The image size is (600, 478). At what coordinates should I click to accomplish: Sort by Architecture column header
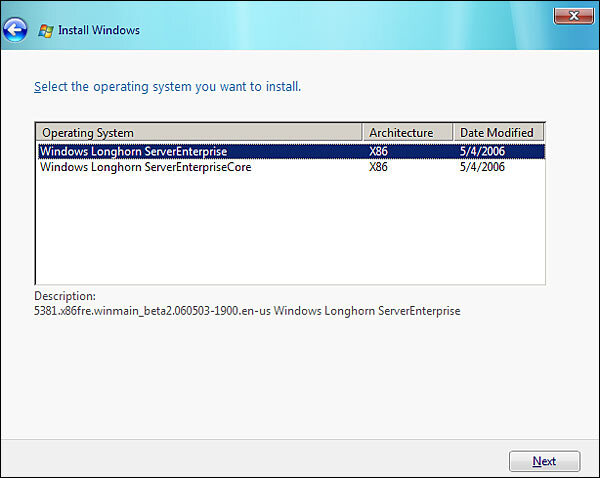pos(408,133)
